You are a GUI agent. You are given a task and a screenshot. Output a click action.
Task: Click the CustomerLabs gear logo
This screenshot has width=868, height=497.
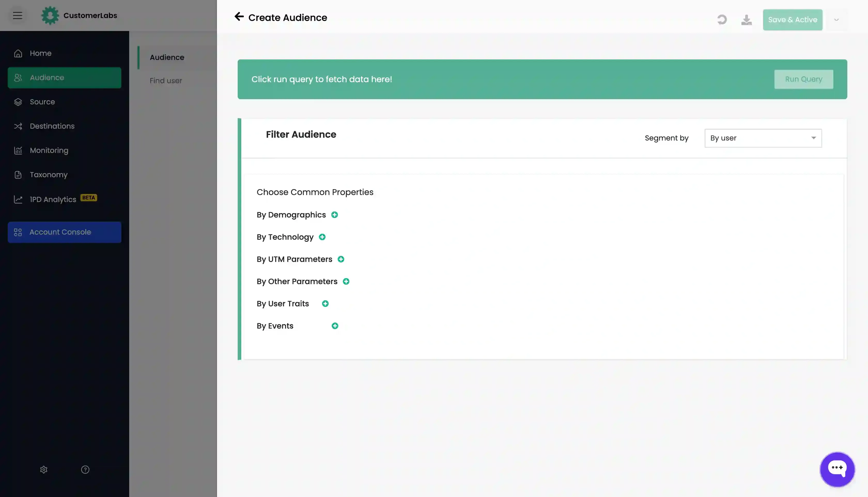50,15
